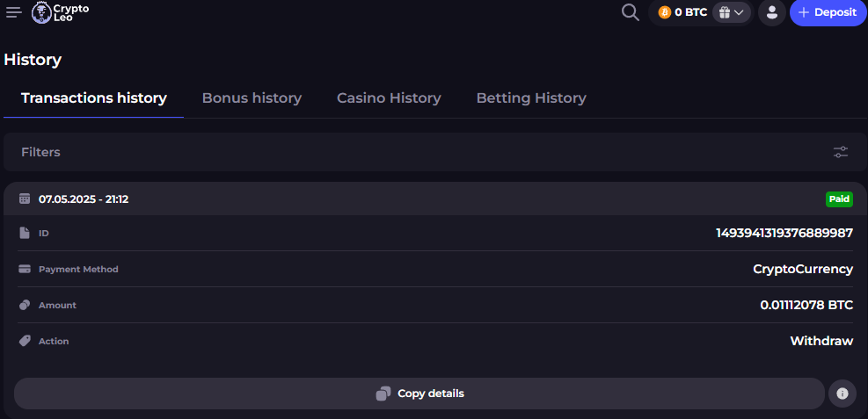Click the transaction info icon
Image resolution: width=868 pixels, height=419 pixels.
pyautogui.click(x=842, y=394)
